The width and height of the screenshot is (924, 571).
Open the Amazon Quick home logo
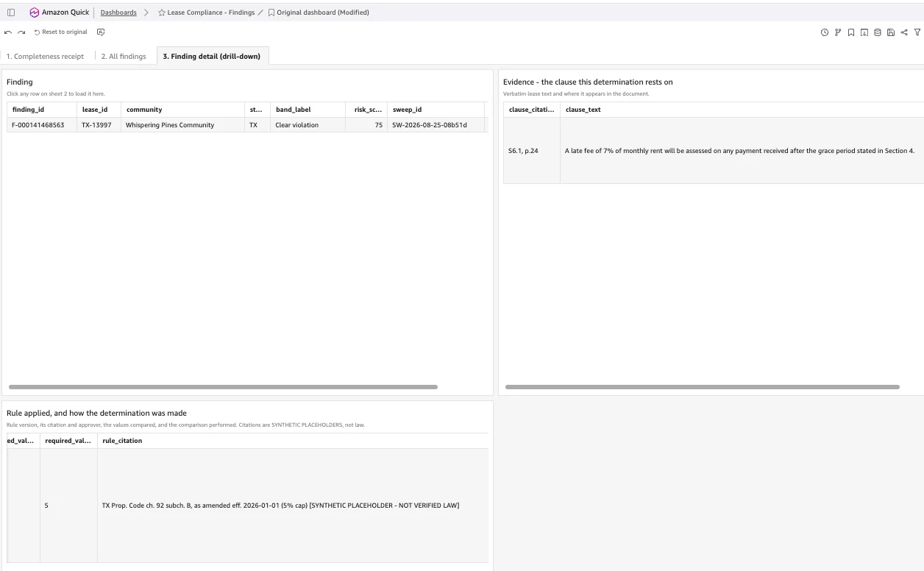tap(60, 13)
